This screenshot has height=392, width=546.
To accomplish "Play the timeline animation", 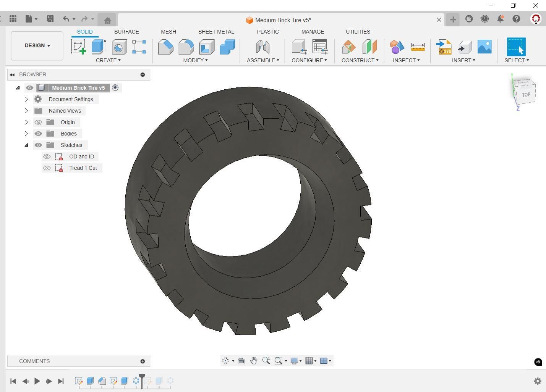I will click(x=37, y=381).
